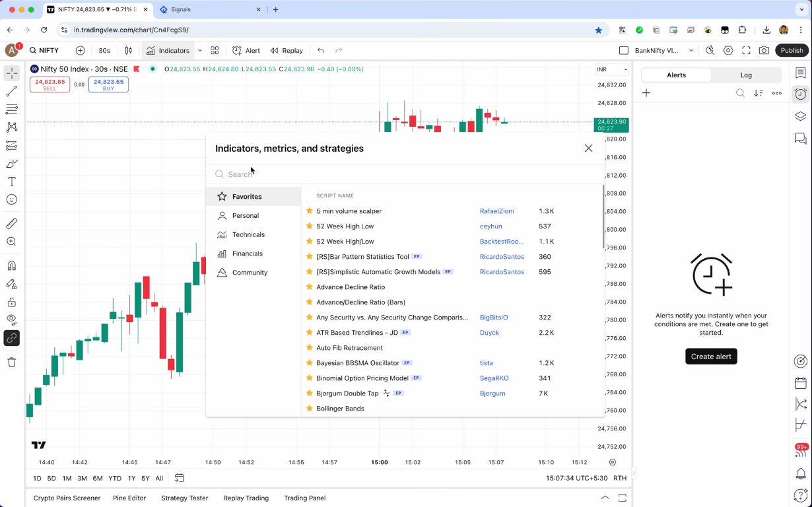Switch to the Log tab
Image resolution: width=812 pixels, height=507 pixels.
745,75
